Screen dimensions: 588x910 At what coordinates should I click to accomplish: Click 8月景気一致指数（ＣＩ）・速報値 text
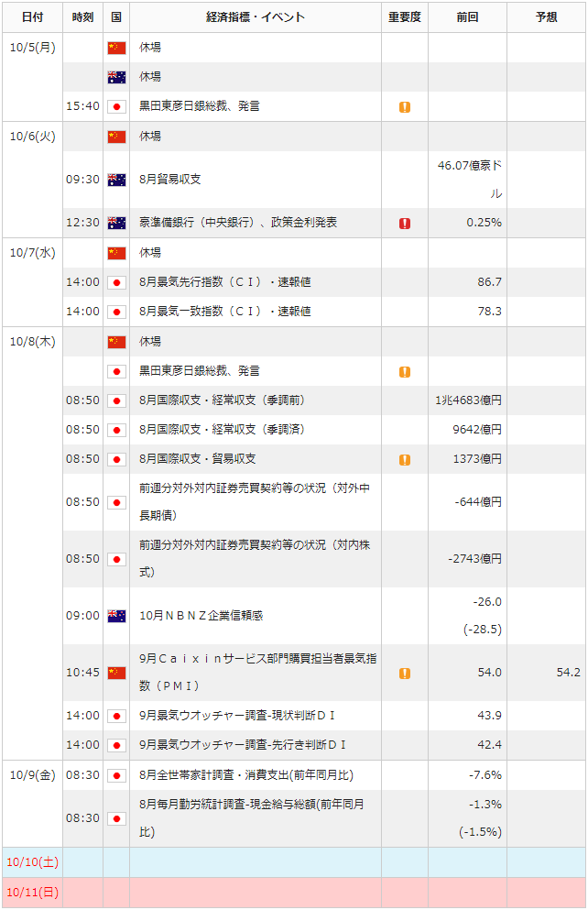[225, 312]
